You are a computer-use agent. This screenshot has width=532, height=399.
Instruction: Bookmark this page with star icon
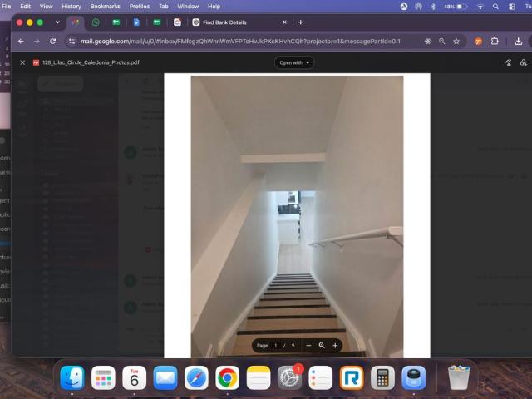(x=456, y=42)
